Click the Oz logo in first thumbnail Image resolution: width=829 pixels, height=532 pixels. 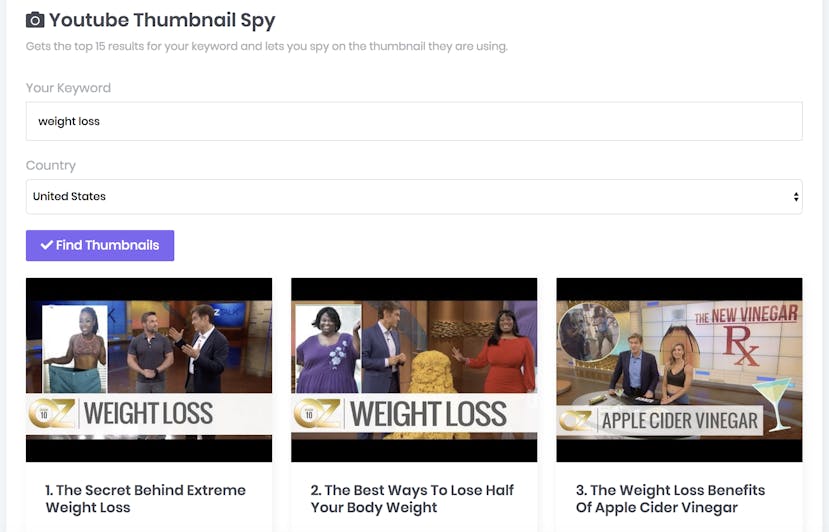click(x=51, y=414)
